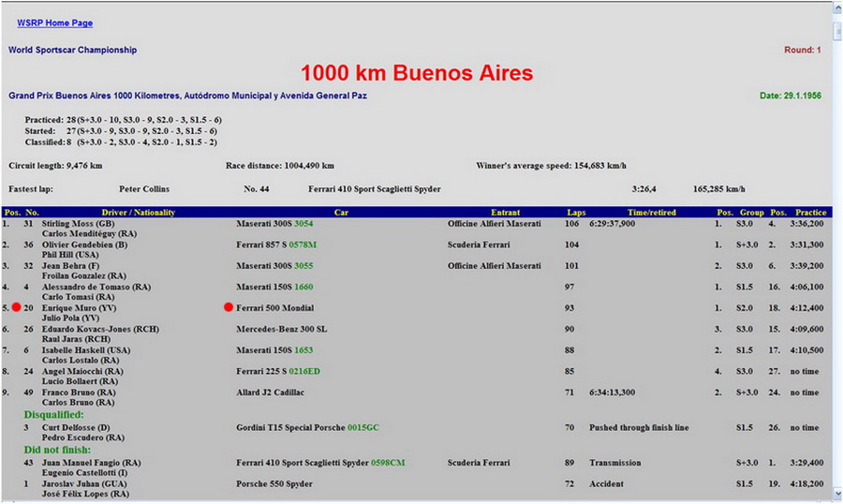Click 'Pushed through finish line' reason
This screenshot has height=504, width=843.
[639, 427]
